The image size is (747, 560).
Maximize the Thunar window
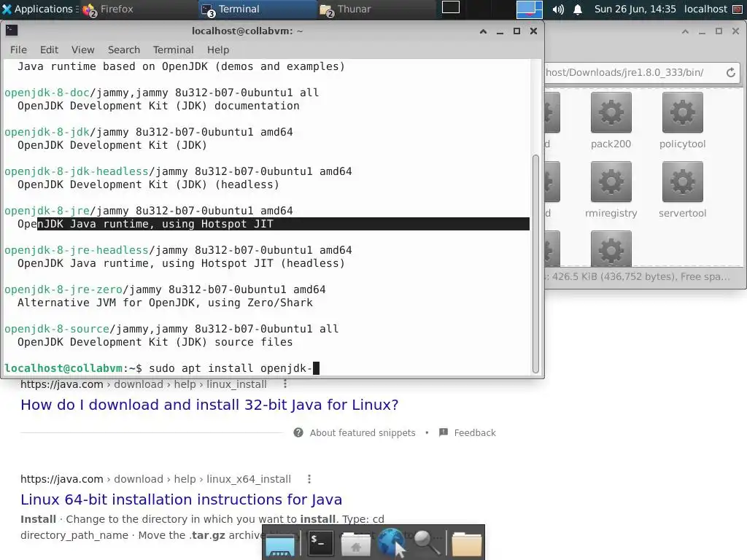(x=719, y=31)
